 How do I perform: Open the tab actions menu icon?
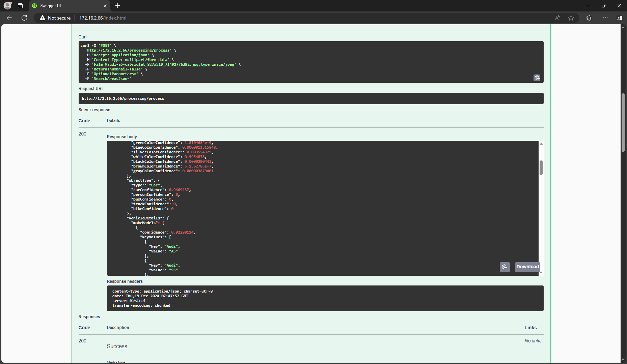point(20,6)
